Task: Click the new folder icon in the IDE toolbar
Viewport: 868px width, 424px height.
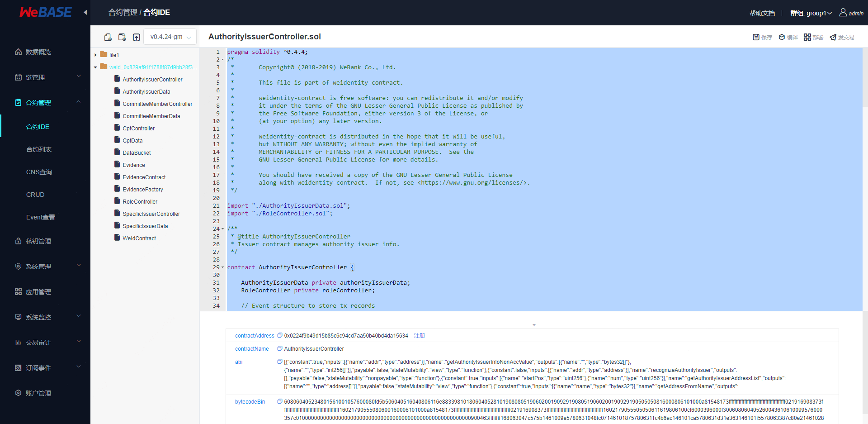Action: (x=122, y=37)
